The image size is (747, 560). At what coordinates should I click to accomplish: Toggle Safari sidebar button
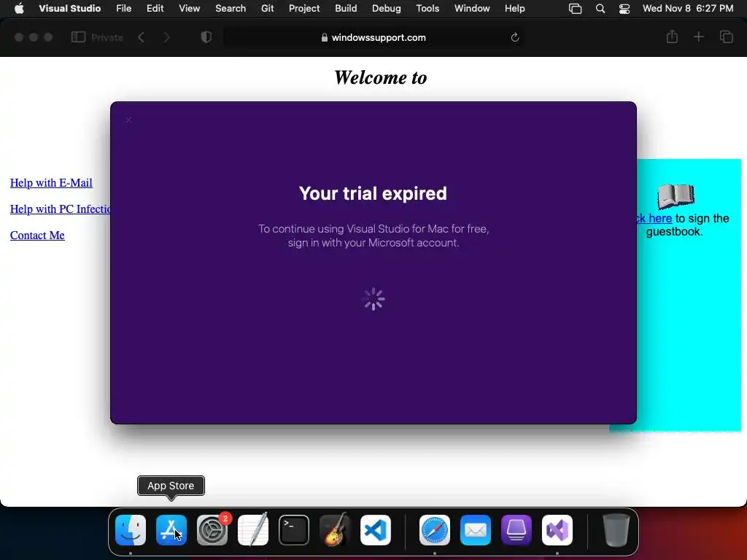coord(78,37)
